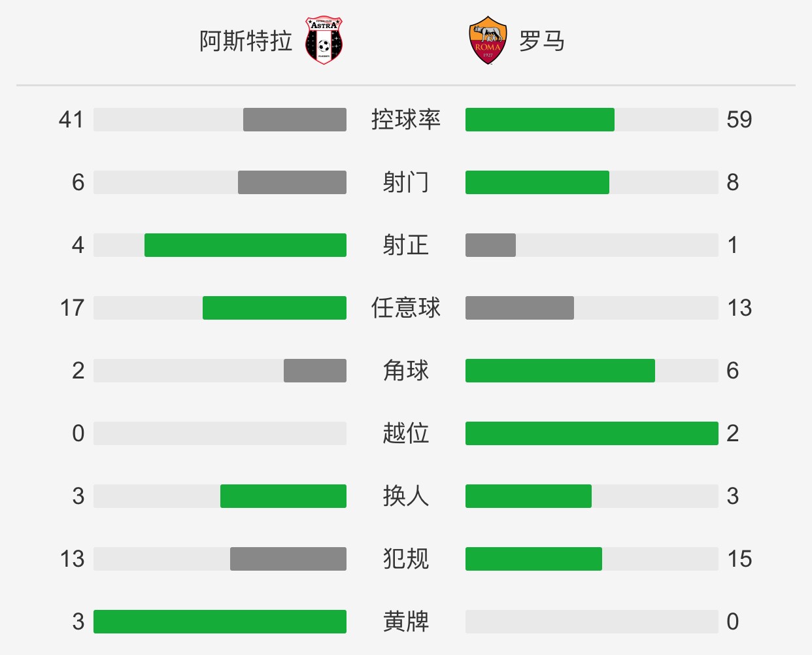Select the 任意球 stat label
This screenshot has height=655, width=812.
pos(406,308)
